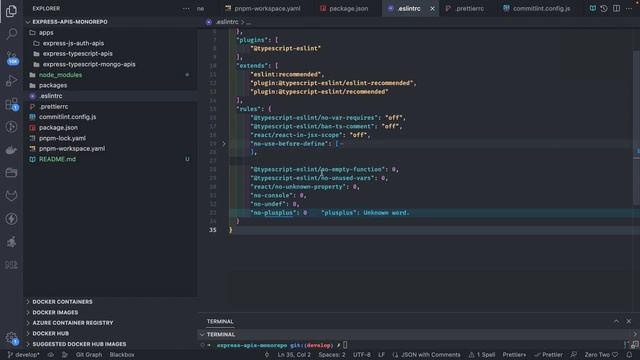
Task: Expand the DOCKER HUB section
Action: pyautogui.click(x=51, y=333)
